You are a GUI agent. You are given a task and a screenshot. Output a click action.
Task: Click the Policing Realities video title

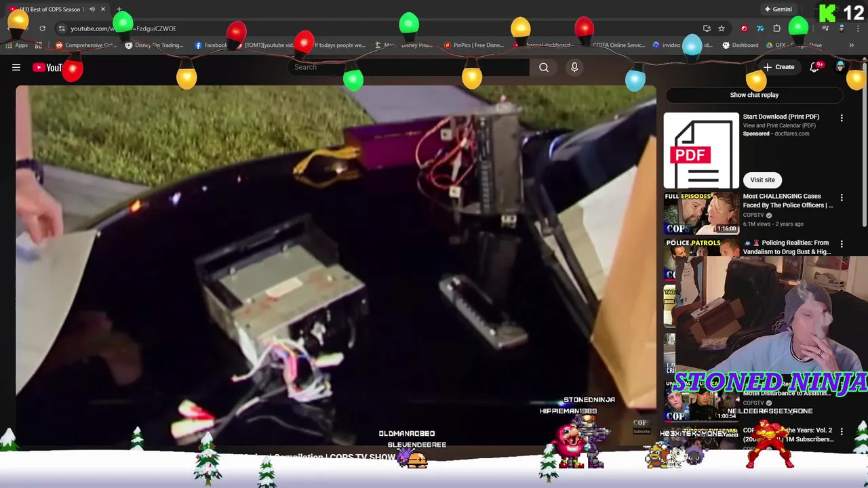[x=787, y=247]
